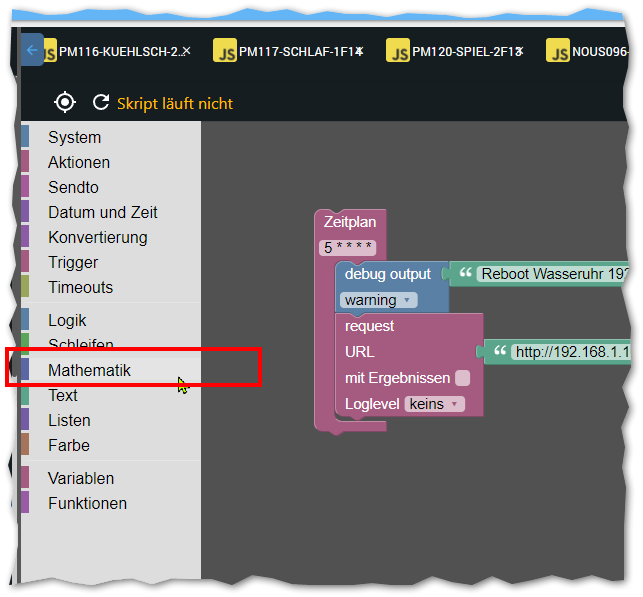
Task: Close the PM117-SCHLAF-1F1 script tab
Action: point(359,51)
